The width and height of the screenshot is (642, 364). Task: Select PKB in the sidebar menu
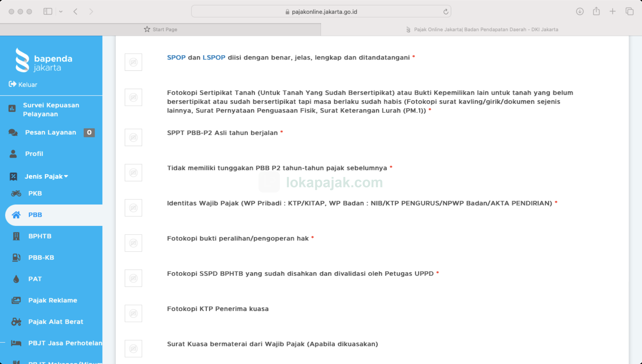[x=35, y=193]
